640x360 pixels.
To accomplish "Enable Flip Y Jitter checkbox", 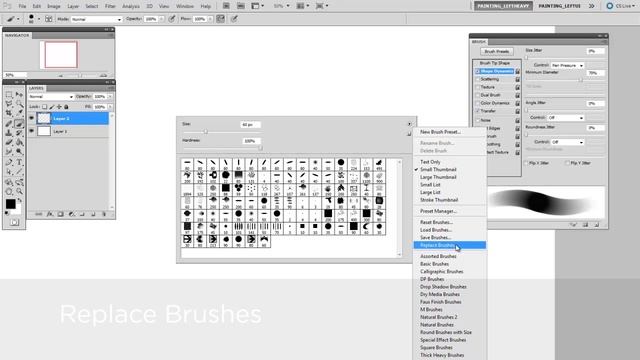I will pyautogui.click(x=567, y=163).
